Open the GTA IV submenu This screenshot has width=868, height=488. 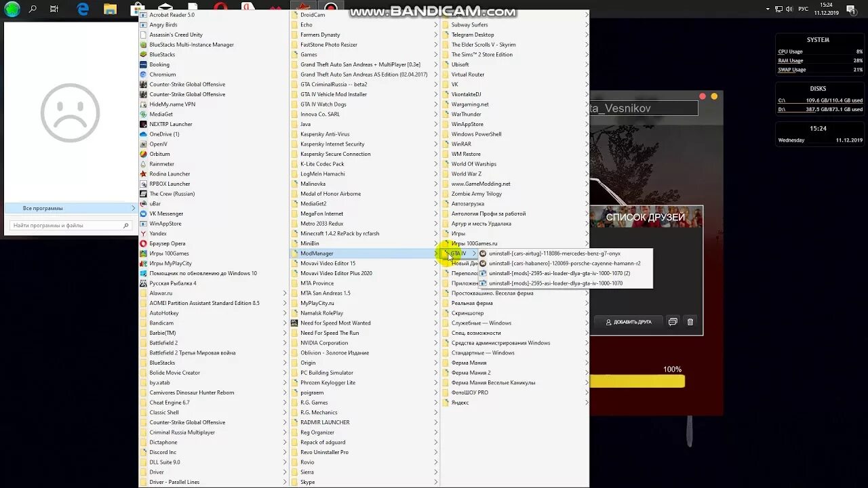[459, 253]
